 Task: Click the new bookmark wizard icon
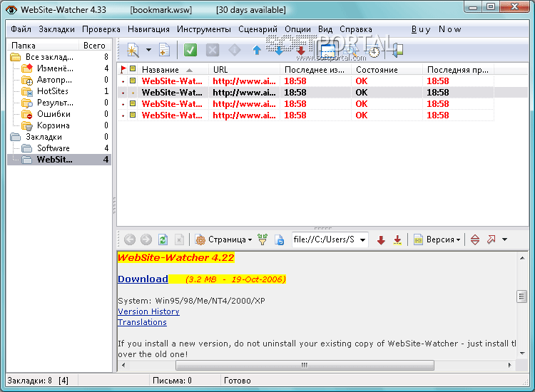133,50
